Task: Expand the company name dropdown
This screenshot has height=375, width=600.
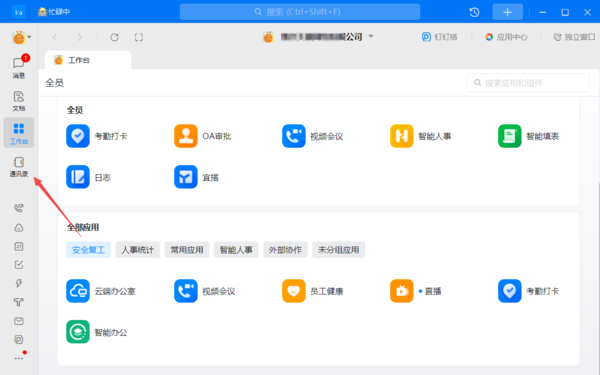Action: pos(371,36)
